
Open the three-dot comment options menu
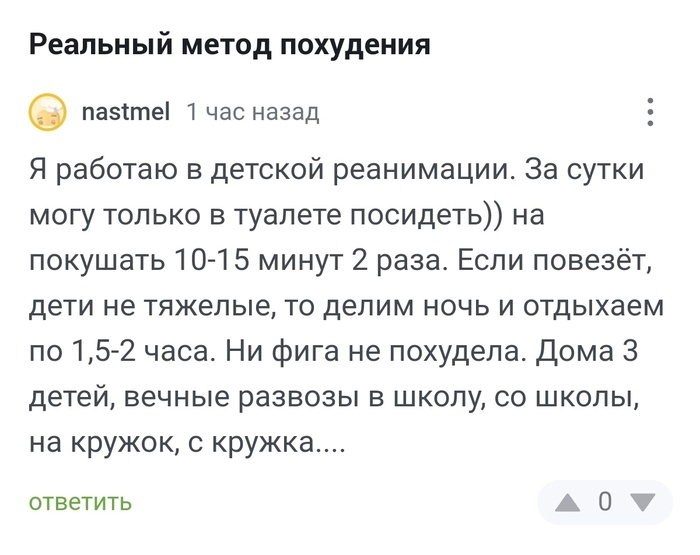[650, 112]
